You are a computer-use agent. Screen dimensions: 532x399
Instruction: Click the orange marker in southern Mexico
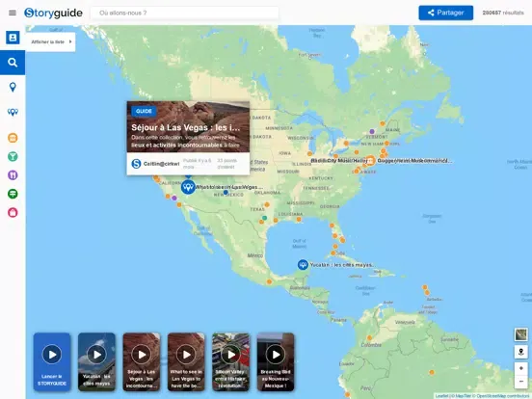[269, 281]
